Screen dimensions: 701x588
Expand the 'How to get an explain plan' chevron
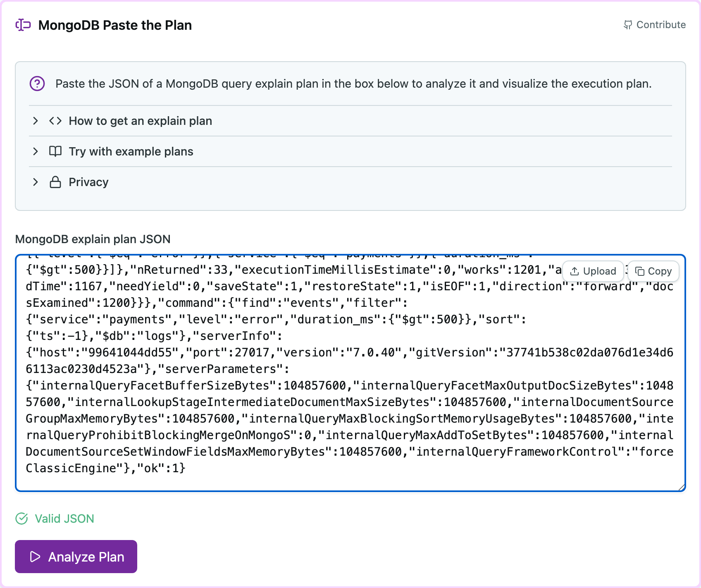click(36, 121)
